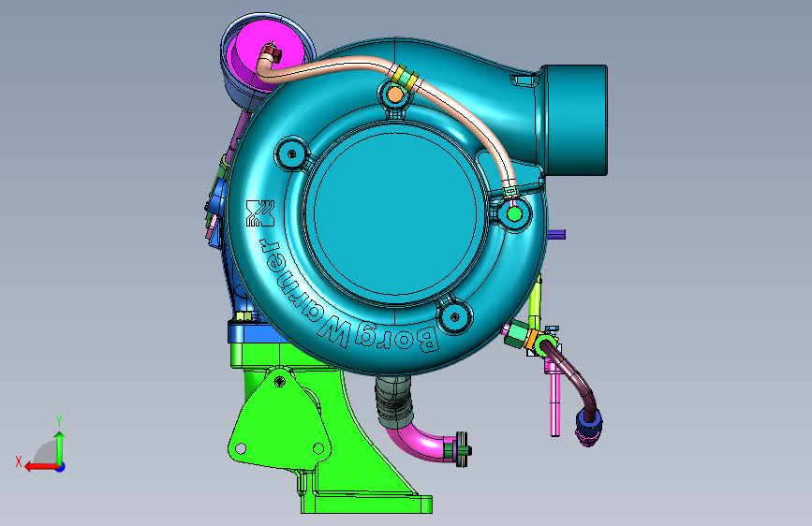Select the orange bolt in the top boss
This screenshot has height=526, width=812.
coord(395,95)
